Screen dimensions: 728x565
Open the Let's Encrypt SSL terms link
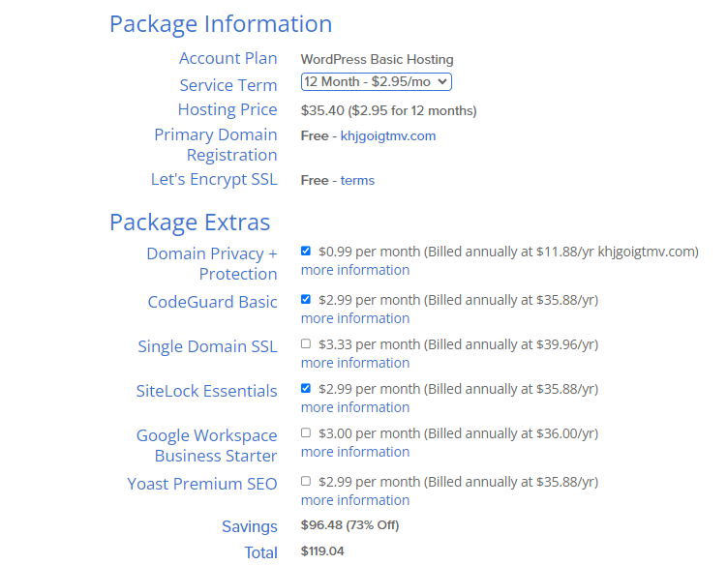tap(357, 181)
